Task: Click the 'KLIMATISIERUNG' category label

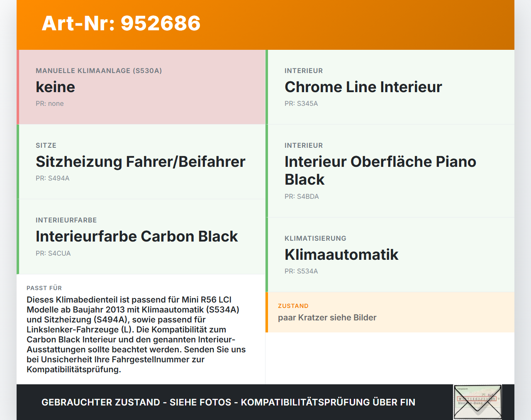Action: tap(315, 238)
